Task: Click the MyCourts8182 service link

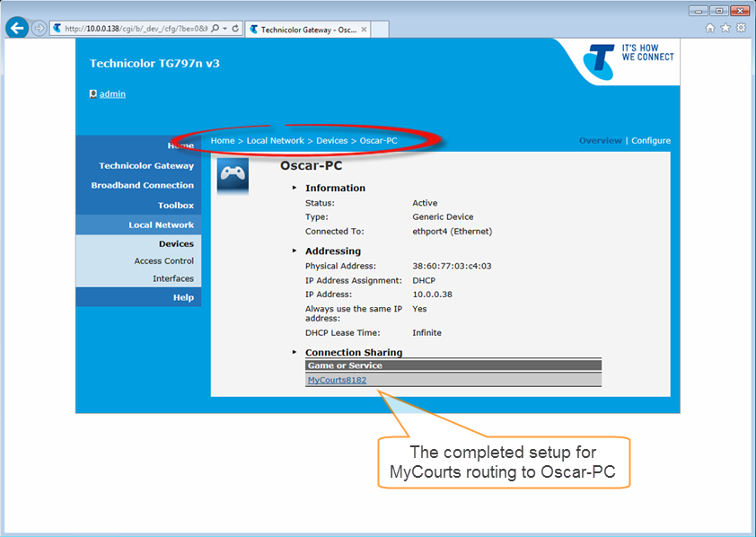Action: [x=337, y=380]
